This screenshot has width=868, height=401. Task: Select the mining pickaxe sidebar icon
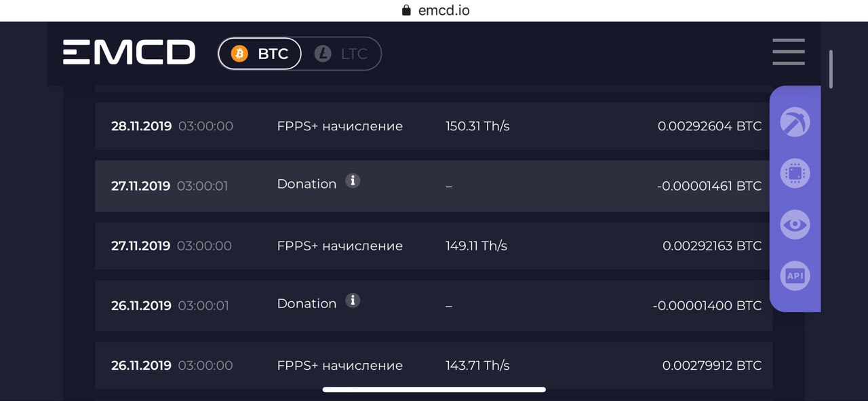click(795, 122)
